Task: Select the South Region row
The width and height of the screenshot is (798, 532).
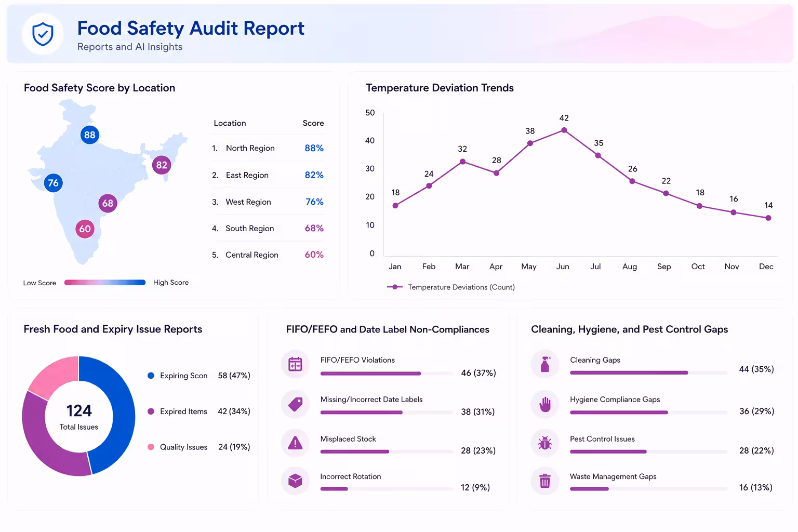Action: pos(268,228)
